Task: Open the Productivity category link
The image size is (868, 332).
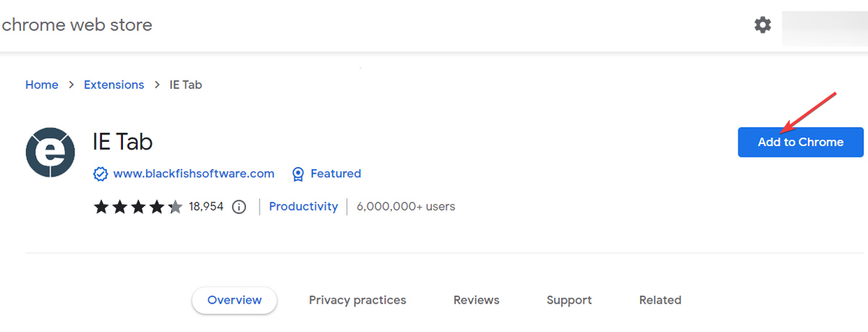Action: pyautogui.click(x=303, y=206)
